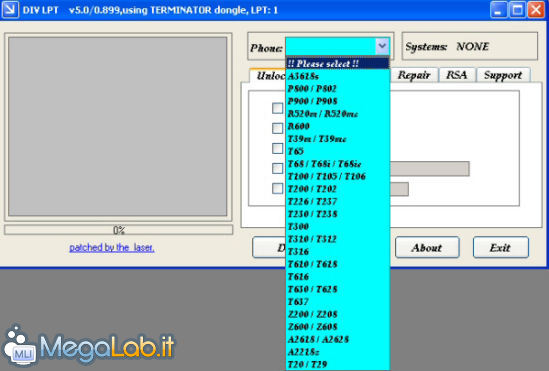Click the About button
This screenshot has height=371, width=549.
click(x=427, y=247)
